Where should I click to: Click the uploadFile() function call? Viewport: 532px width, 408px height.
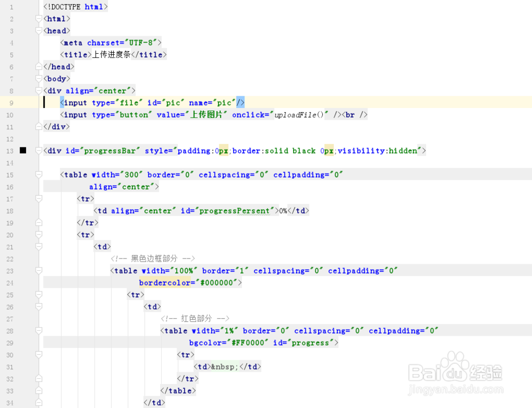[299, 115]
